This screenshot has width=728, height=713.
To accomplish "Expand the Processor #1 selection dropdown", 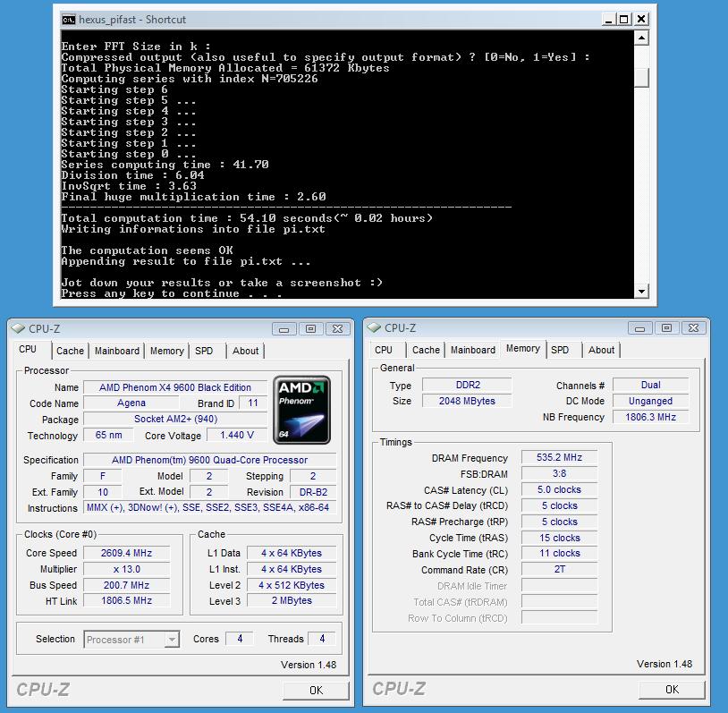I will pyautogui.click(x=173, y=640).
